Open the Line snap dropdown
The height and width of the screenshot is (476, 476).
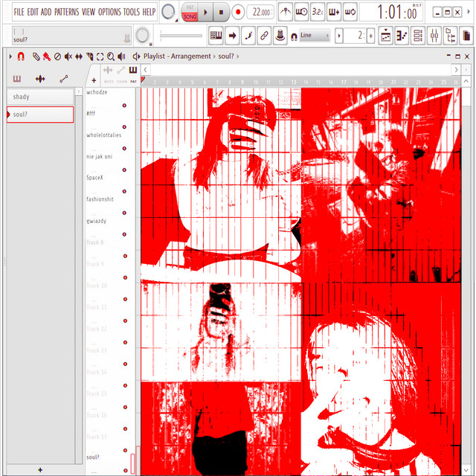tap(314, 35)
